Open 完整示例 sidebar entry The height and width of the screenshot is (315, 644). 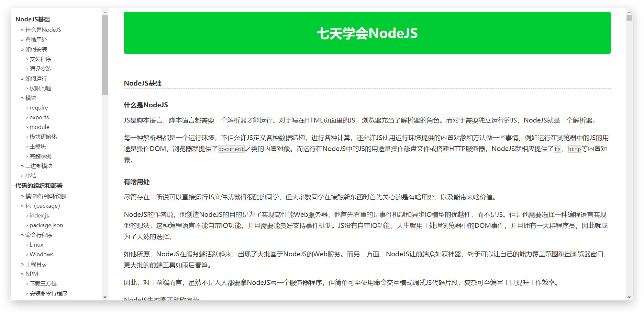click(40, 156)
